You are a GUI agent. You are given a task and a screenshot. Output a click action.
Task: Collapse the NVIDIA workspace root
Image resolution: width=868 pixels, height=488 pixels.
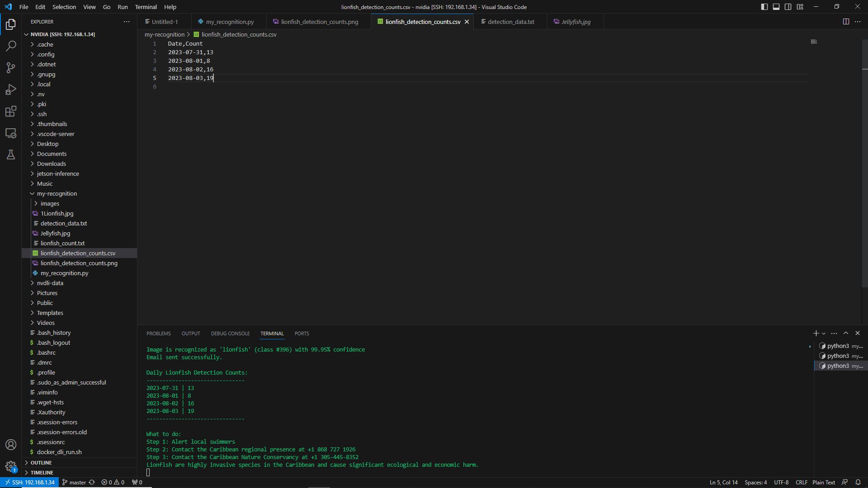[x=79, y=34]
